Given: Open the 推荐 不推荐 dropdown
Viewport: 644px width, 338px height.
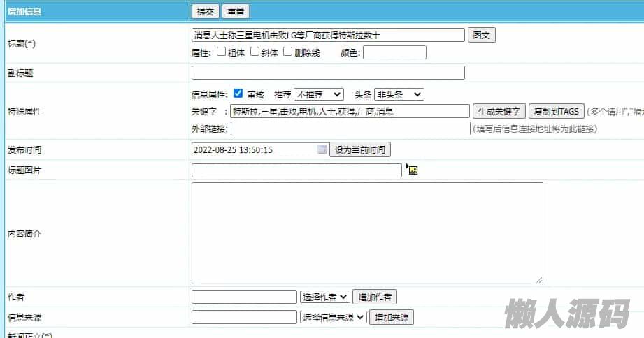Looking at the screenshot, I should tap(319, 95).
